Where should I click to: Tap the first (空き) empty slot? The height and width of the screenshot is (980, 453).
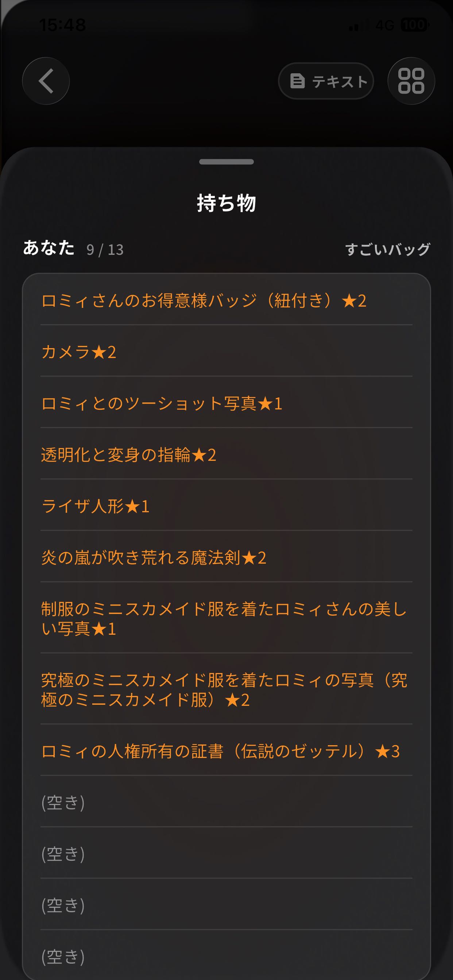(226, 802)
